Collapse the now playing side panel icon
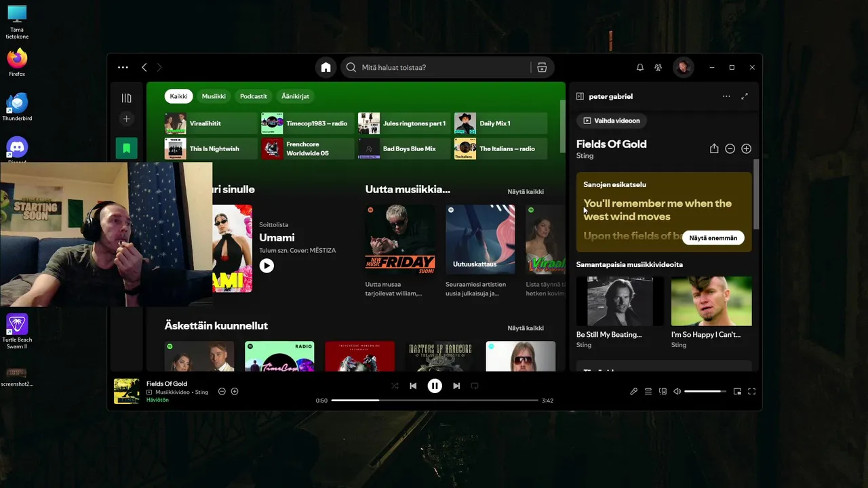The image size is (868, 488). 580,96
